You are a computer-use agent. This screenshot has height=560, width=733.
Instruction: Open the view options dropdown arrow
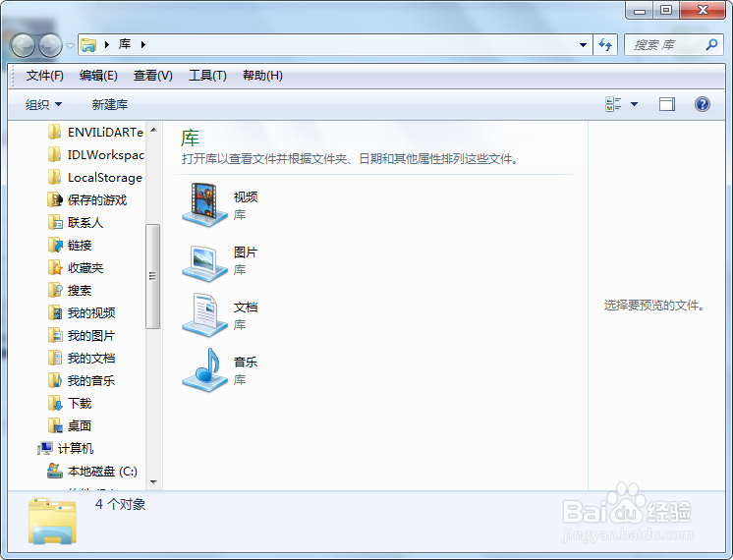pyautogui.click(x=634, y=104)
